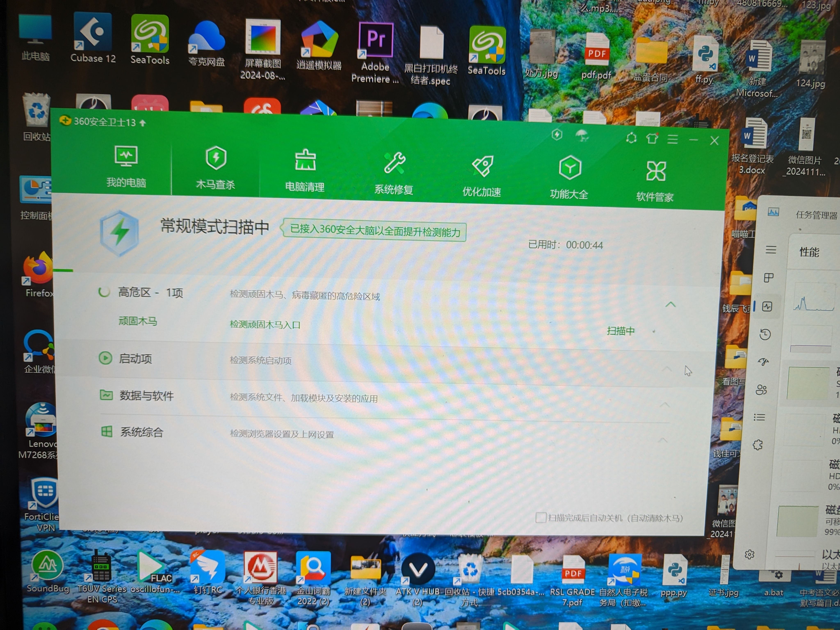Collapse the 高危区 section chevron
This screenshot has height=630, width=840.
coord(671,305)
